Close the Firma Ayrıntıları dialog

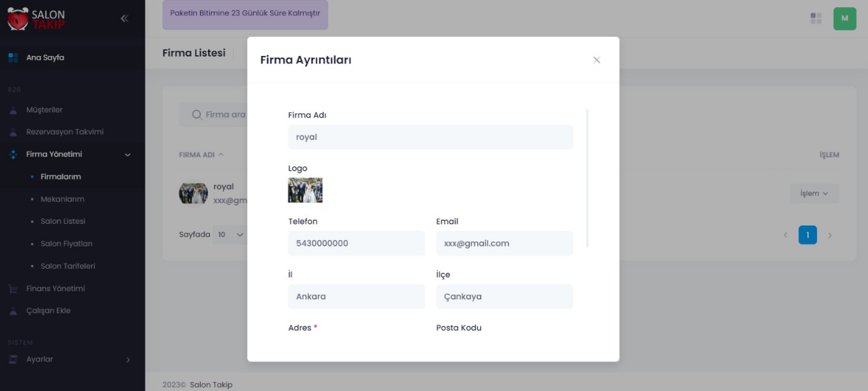coord(596,60)
